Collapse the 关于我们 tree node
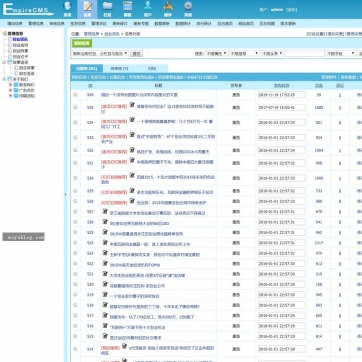 [4, 79]
